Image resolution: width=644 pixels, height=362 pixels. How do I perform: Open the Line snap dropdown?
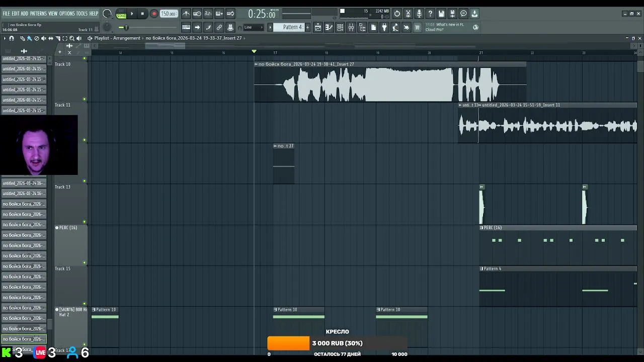(254, 27)
